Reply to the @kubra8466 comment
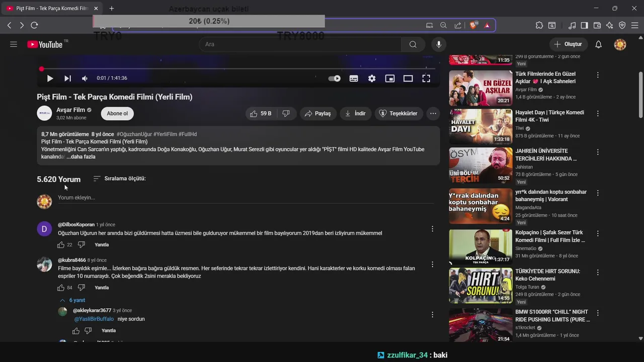The image size is (644, 362). [102, 288]
